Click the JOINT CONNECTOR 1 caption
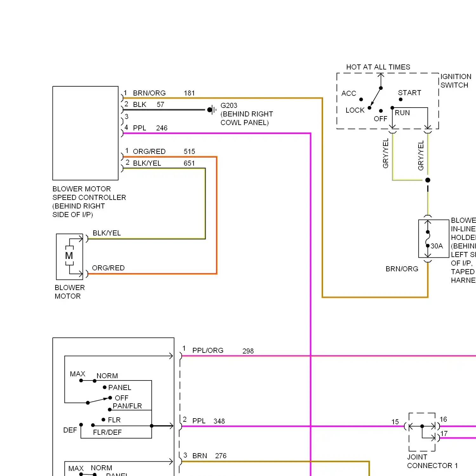Image resolution: width=476 pixels, height=476 pixels. [x=433, y=461]
